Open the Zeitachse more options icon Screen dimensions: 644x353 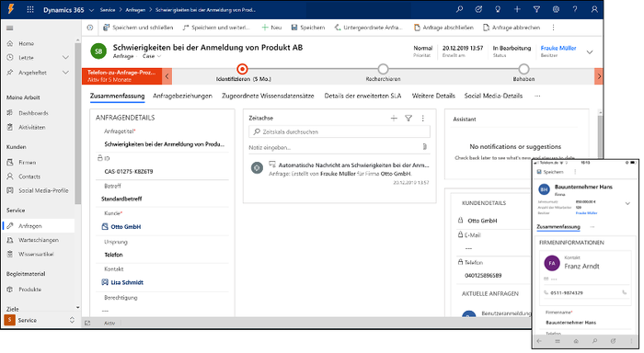click(x=422, y=119)
